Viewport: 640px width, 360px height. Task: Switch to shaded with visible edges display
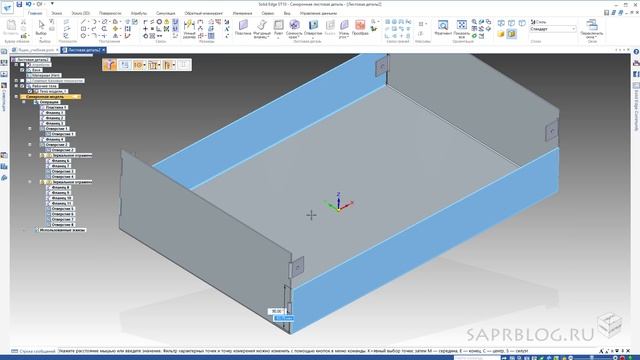[x=511, y=34]
